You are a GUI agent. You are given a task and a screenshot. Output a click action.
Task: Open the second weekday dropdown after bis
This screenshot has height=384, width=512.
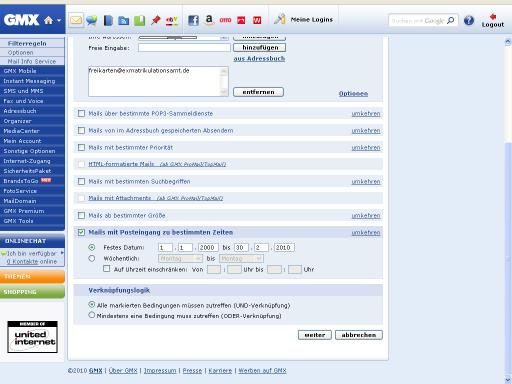[x=241, y=258]
